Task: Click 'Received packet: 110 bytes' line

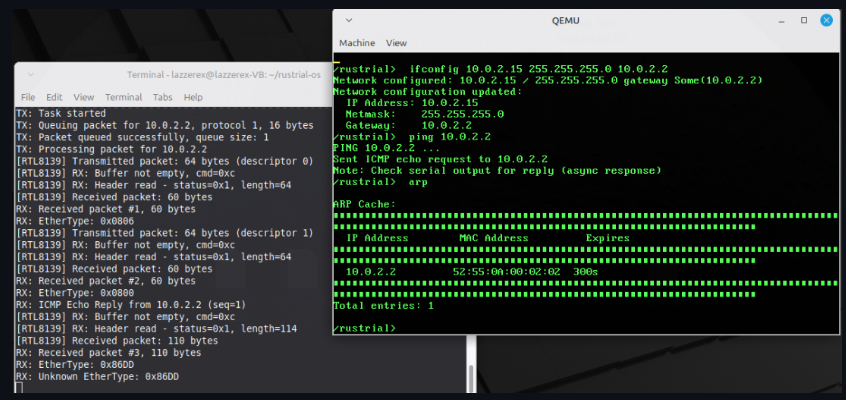Action: [117, 341]
